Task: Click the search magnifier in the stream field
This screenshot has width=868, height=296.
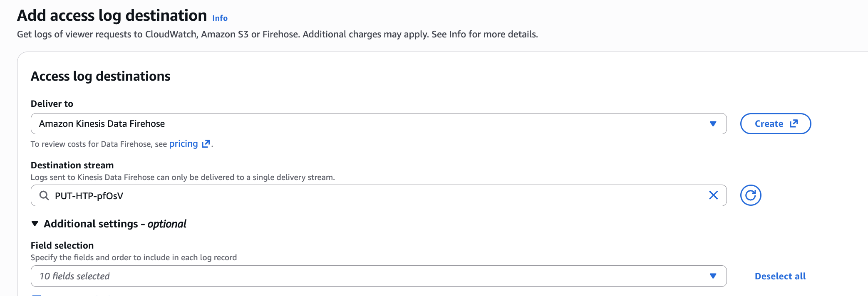Action: (44, 195)
